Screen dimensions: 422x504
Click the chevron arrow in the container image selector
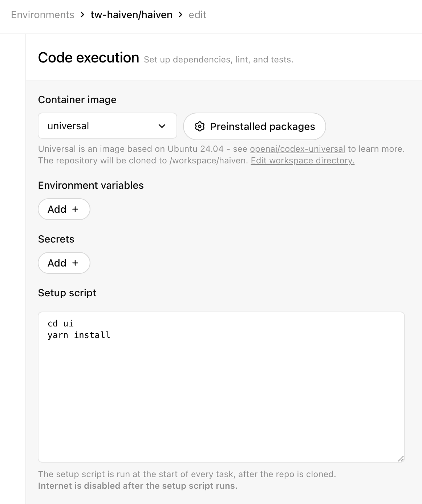click(x=162, y=126)
